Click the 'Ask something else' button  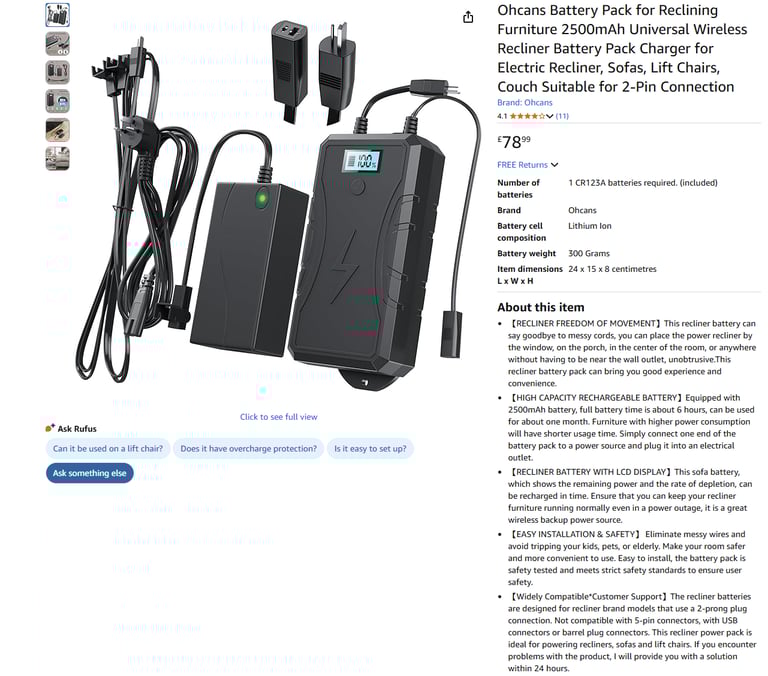pos(90,473)
